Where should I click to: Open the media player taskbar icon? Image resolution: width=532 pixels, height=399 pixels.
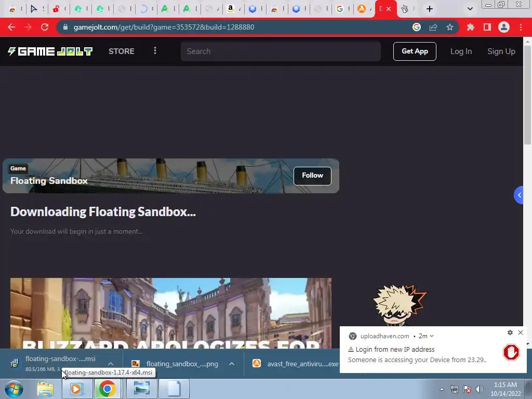coord(76,389)
